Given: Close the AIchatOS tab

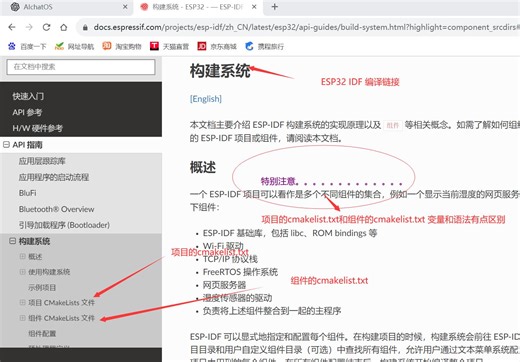Looking at the screenshot, I should tap(125, 7).
